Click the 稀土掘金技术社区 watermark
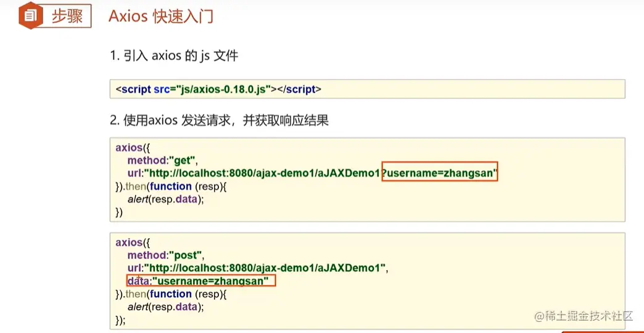 (584, 316)
